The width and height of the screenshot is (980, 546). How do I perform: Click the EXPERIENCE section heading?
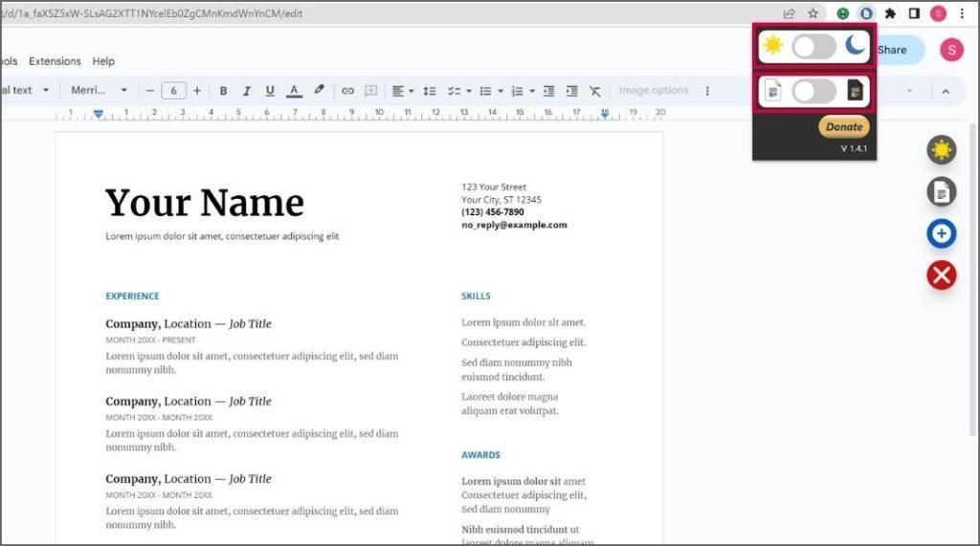click(x=132, y=296)
